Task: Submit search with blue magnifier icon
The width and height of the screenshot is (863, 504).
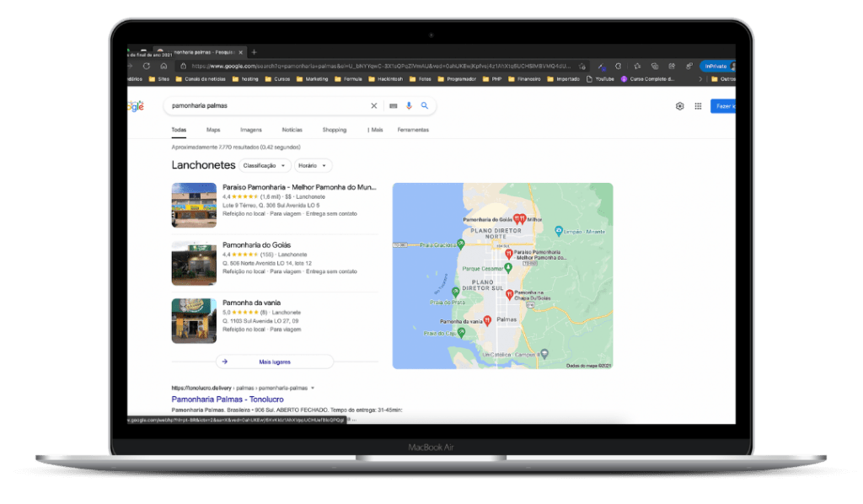Action: click(x=425, y=105)
